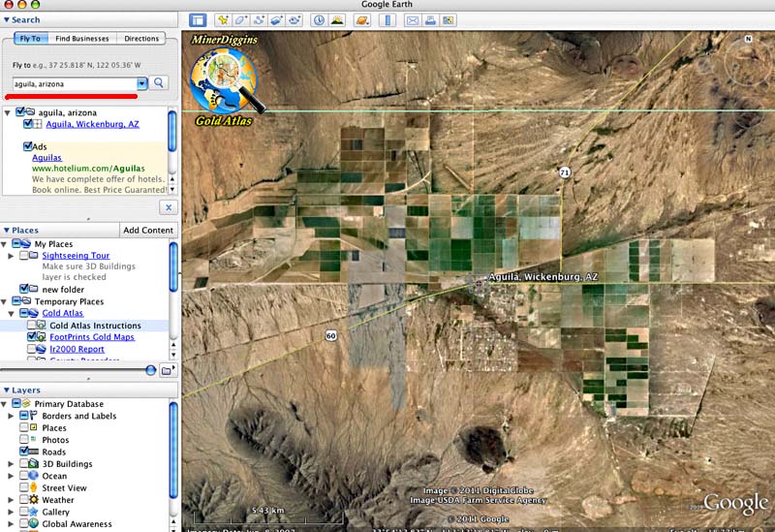The image size is (775, 532).
Task: Toggle sunlight across the landscape
Action: pos(337,20)
